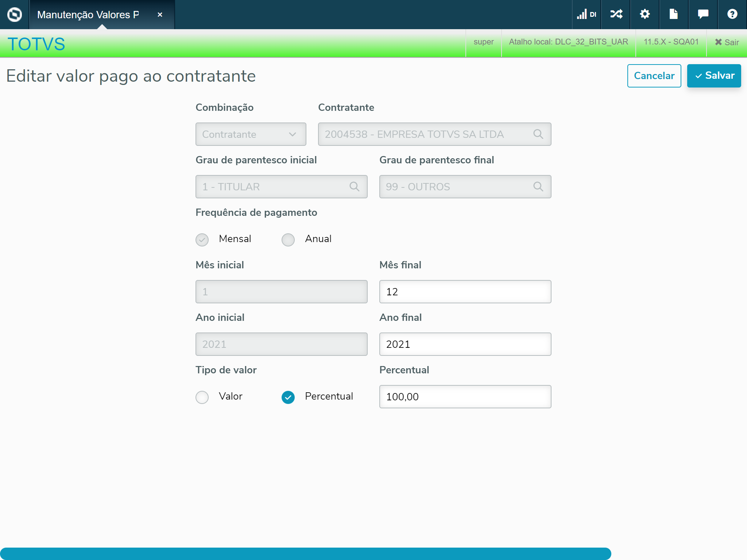
Task: Select the Anual payment frequency
Action: tap(288, 240)
